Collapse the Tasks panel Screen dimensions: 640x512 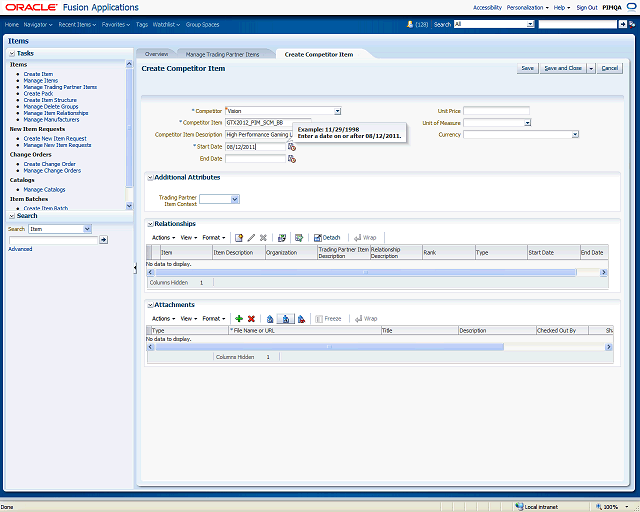(x=11, y=53)
